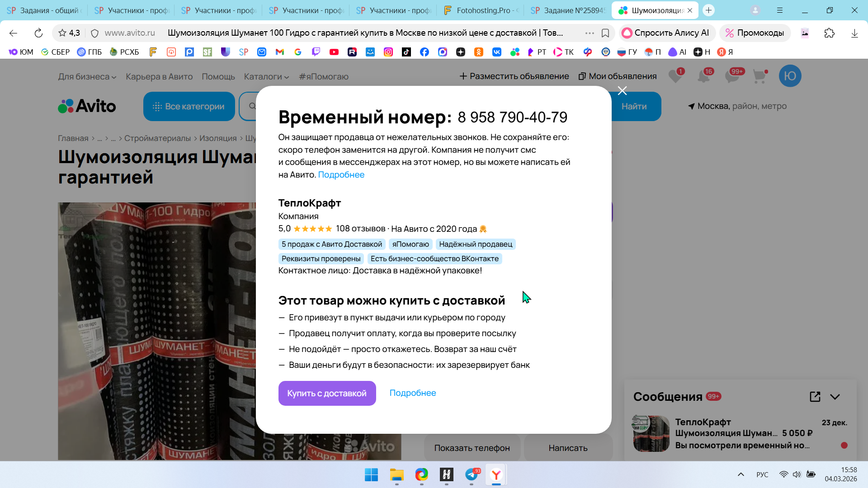
Task: Expand the Каталоги dropdown
Action: (266, 77)
